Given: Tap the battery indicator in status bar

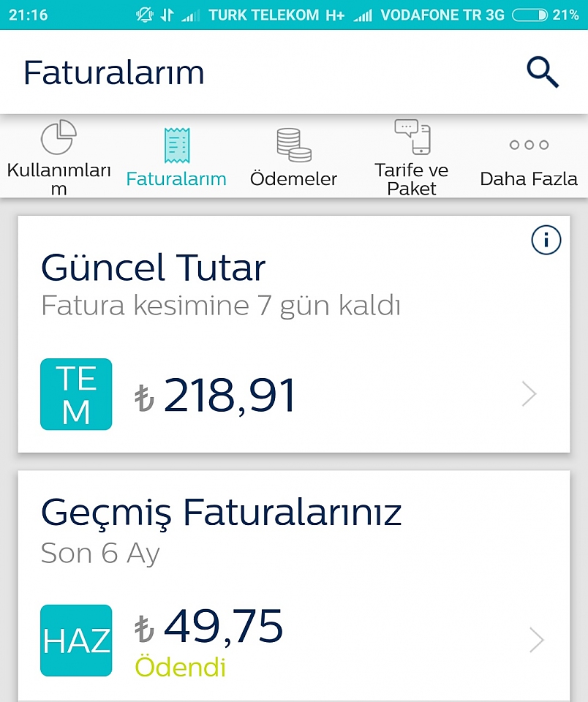Looking at the screenshot, I should [529, 15].
